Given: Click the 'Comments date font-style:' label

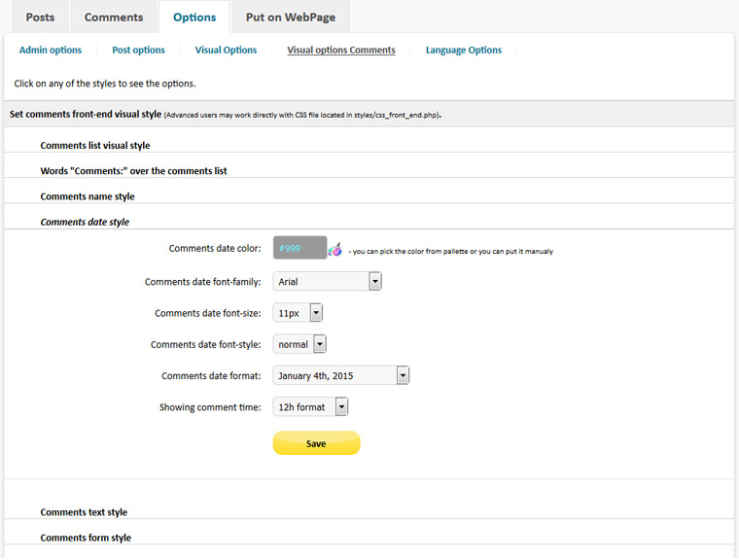Looking at the screenshot, I should coord(205,344).
